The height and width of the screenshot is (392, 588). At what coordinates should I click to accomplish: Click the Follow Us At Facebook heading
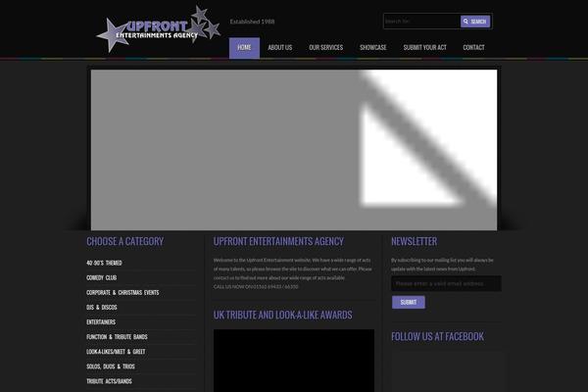(x=437, y=336)
